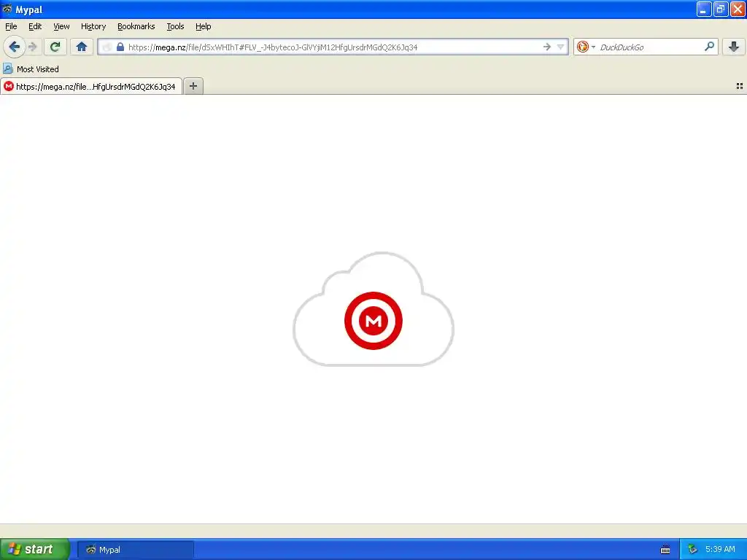Open the Most Visited bookmarks folder

(31, 69)
